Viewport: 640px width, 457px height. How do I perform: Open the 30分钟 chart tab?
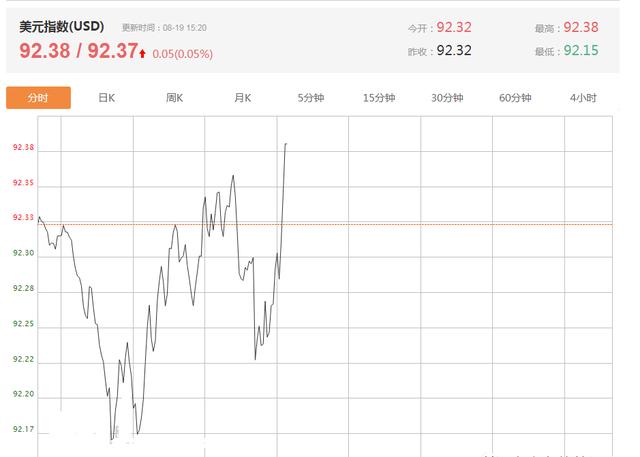(x=447, y=98)
